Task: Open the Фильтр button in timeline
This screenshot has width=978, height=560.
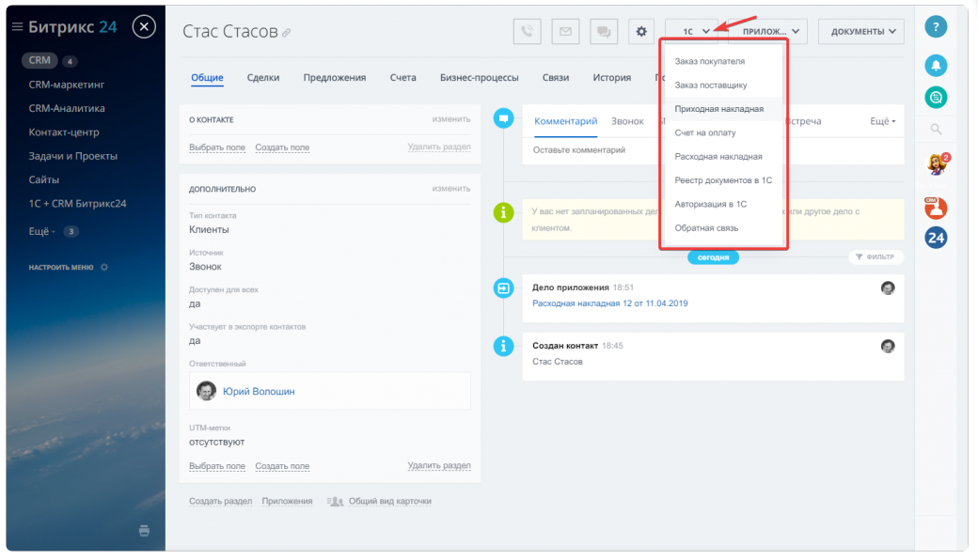Action: click(875, 257)
